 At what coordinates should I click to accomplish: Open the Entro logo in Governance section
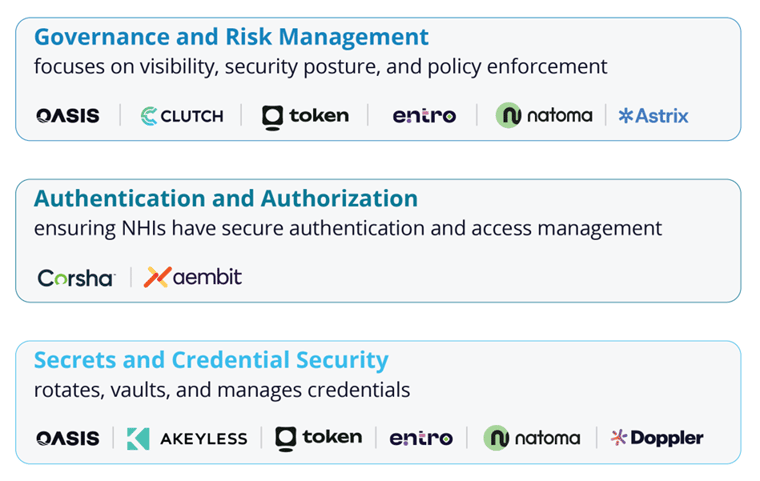pyautogui.click(x=424, y=115)
